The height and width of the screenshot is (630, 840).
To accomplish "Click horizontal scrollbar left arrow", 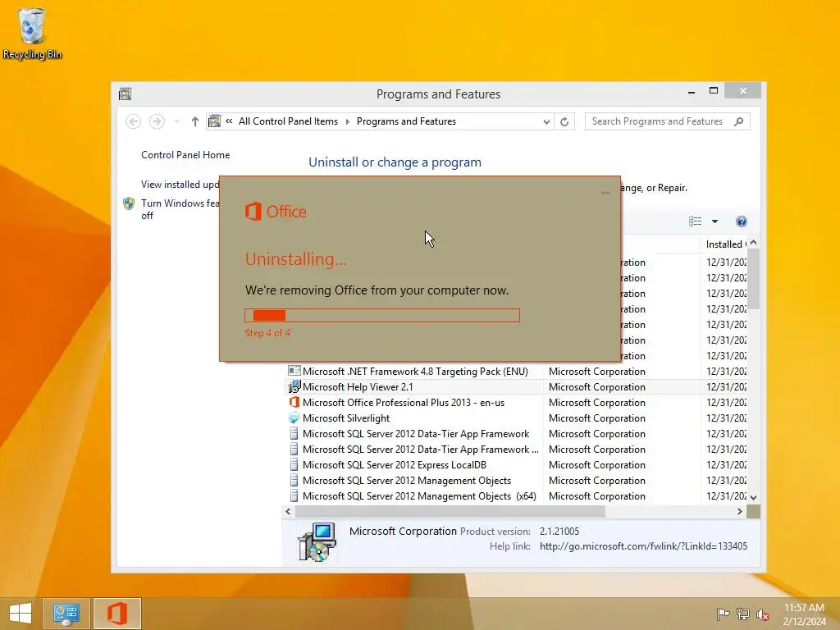I will (x=288, y=512).
